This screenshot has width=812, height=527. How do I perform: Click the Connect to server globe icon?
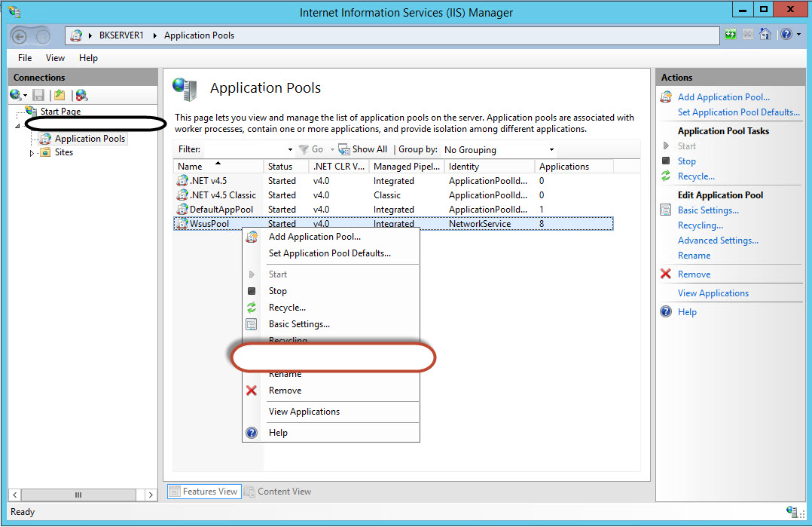pos(15,94)
